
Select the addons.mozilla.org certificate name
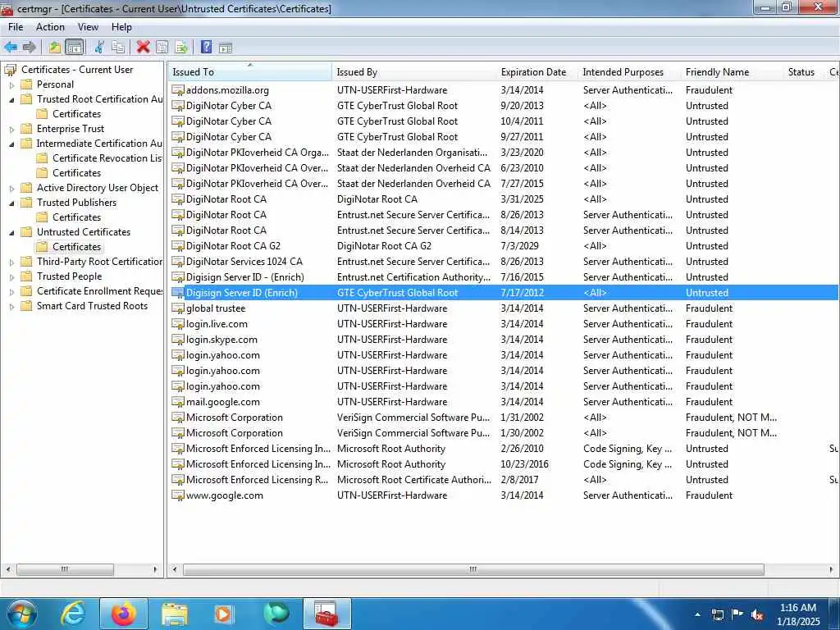click(x=227, y=90)
